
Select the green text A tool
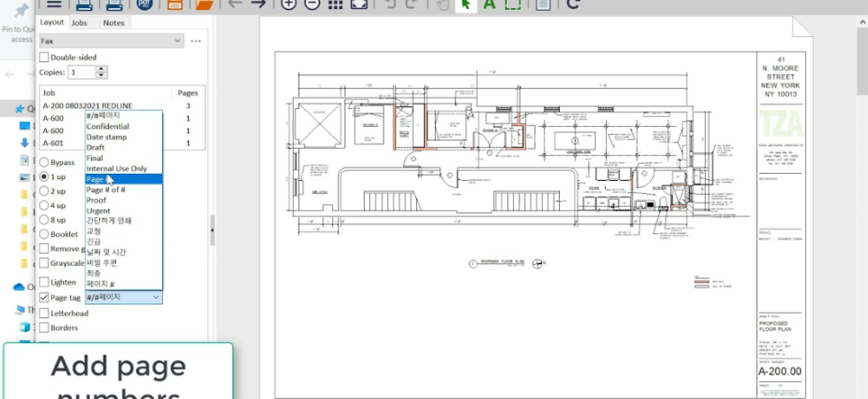pos(489,4)
